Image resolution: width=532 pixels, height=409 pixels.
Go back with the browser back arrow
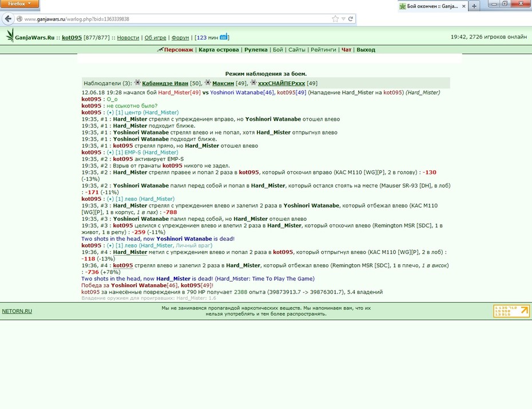pos(9,19)
